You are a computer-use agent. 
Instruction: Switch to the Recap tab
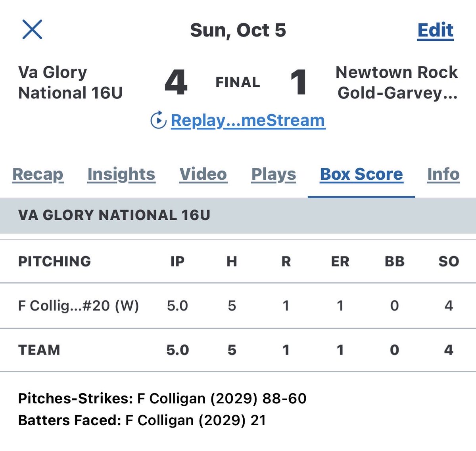pyautogui.click(x=38, y=174)
